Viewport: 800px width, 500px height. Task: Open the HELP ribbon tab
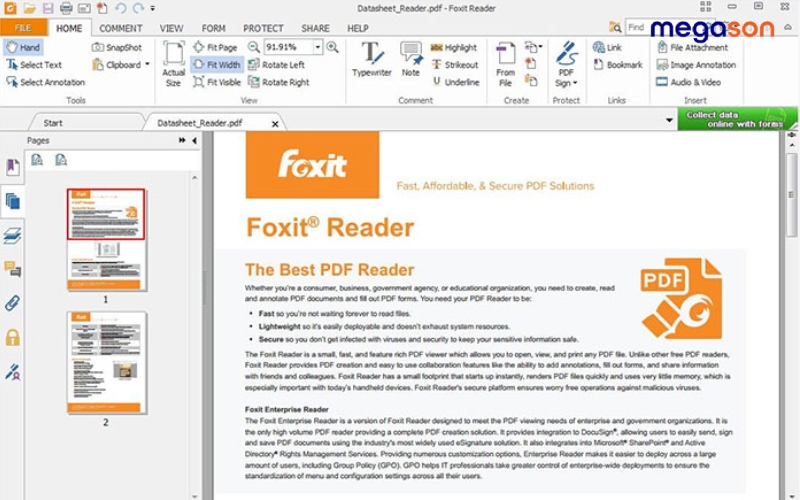[x=358, y=29]
